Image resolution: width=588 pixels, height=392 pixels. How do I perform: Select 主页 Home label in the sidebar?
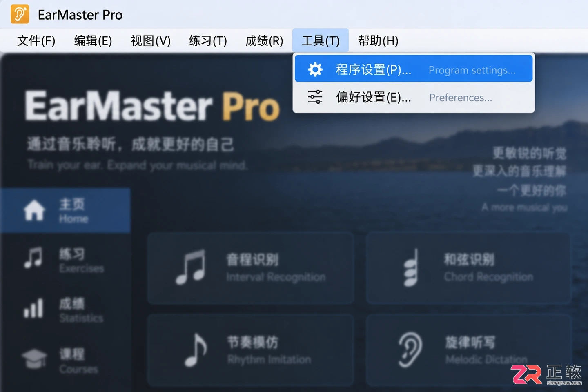73,211
